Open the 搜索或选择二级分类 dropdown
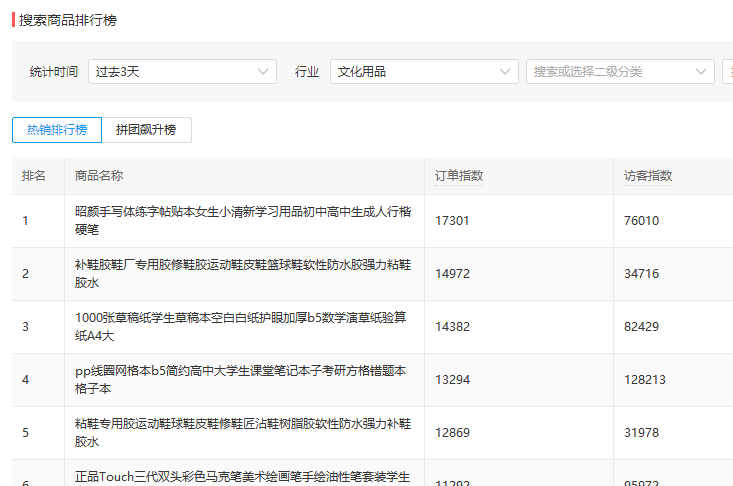Image resolution: width=733 pixels, height=486 pixels. click(620, 71)
